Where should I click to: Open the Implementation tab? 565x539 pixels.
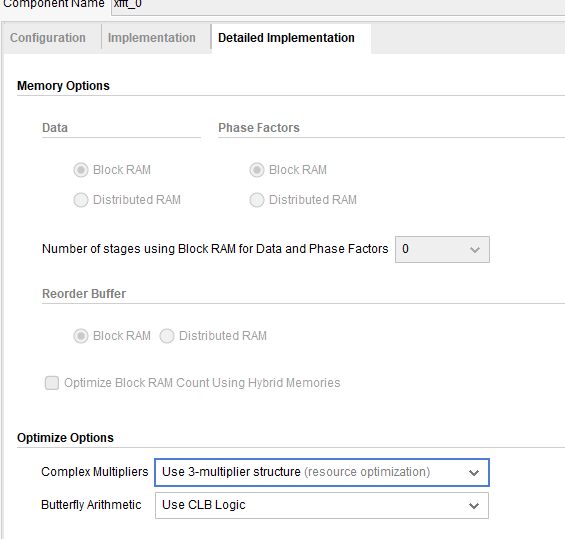coord(152,38)
